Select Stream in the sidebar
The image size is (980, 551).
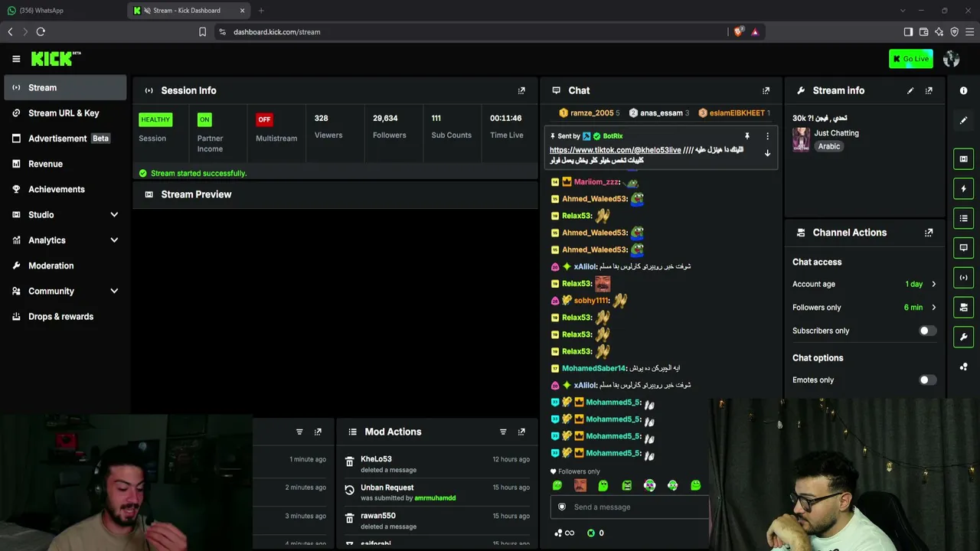coord(65,88)
